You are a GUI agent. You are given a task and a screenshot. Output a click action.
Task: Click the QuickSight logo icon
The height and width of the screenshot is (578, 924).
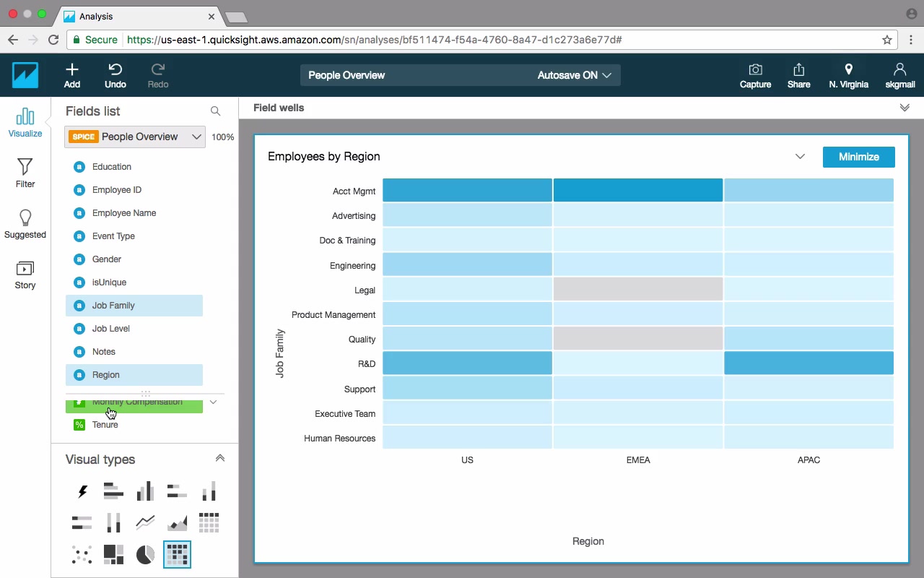point(25,75)
